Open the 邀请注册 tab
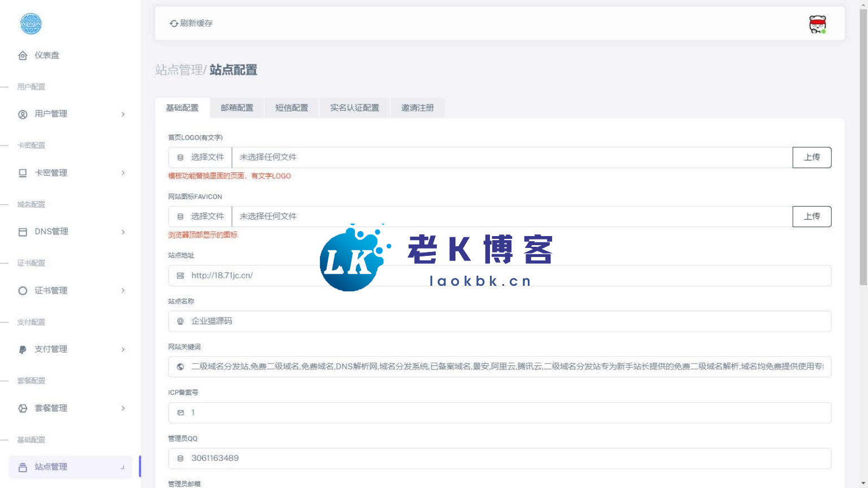 pyautogui.click(x=417, y=108)
